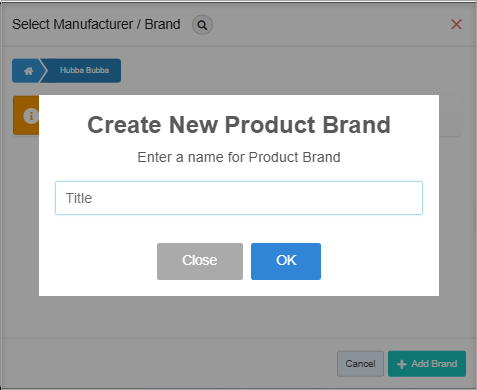The height and width of the screenshot is (390, 477).
Task: Click the plus icon on Add Brand
Action: 402,364
